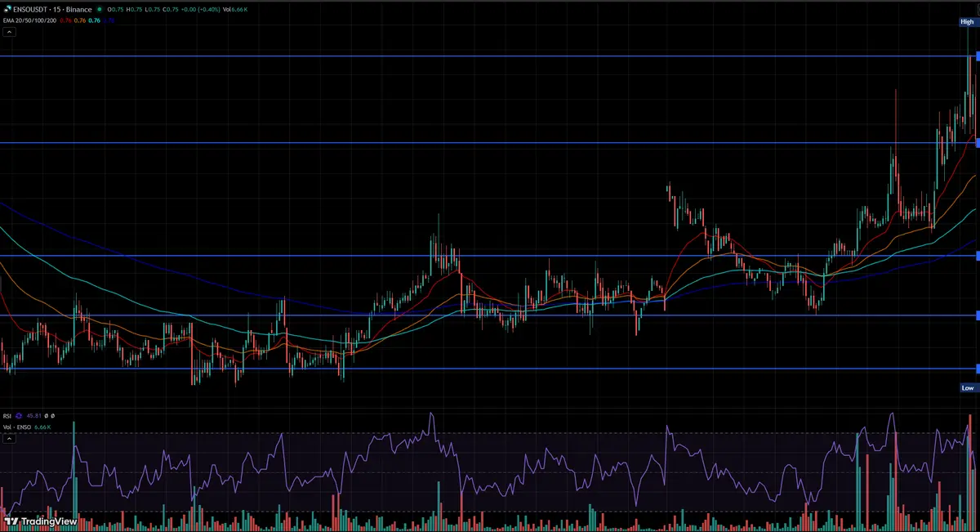Click the ENSOUSDT symbol logo icon
The image size is (980, 532).
(8, 9)
